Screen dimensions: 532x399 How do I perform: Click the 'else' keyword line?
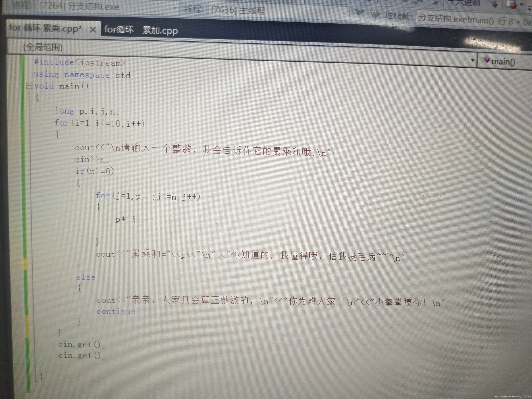(86, 277)
